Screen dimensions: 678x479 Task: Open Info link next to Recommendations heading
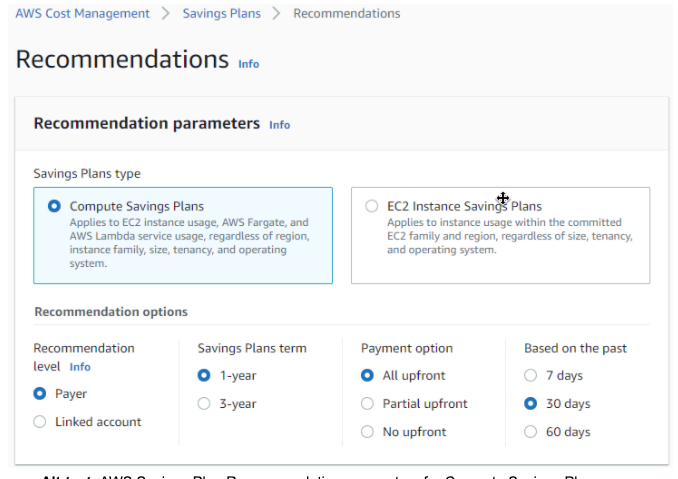click(249, 64)
